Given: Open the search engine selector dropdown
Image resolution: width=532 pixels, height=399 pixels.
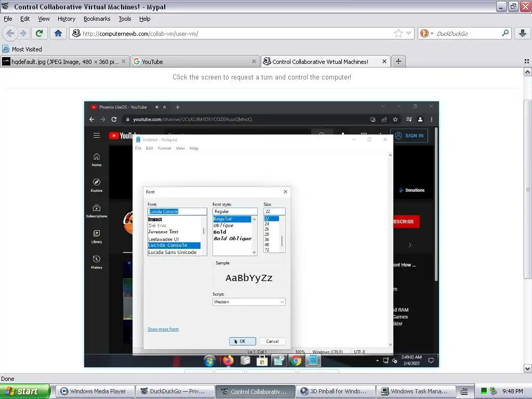Looking at the screenshot, I should point(427,33).
